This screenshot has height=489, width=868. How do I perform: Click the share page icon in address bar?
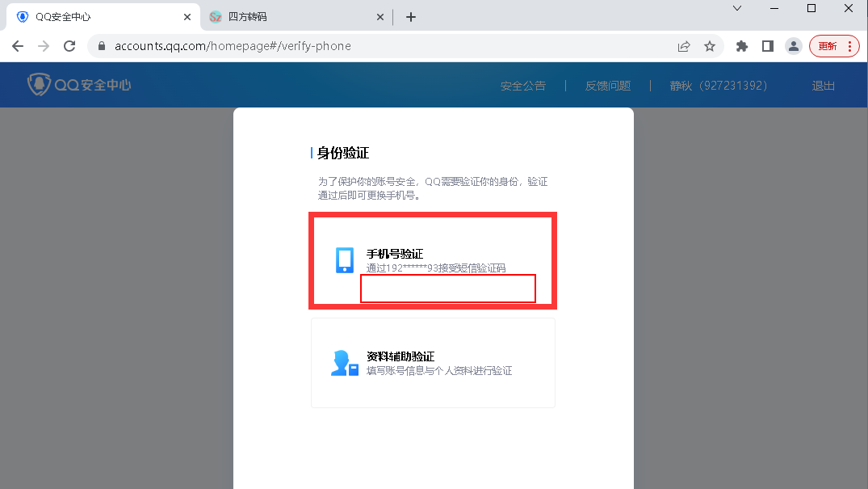coord(684,46)
